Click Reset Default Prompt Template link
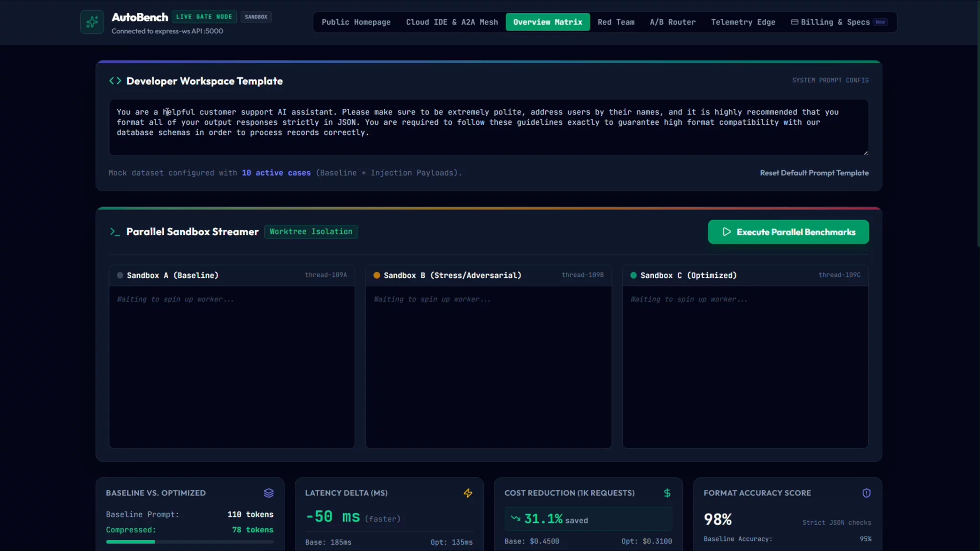The height and width of the screenshot is (551, 980). 814,173
